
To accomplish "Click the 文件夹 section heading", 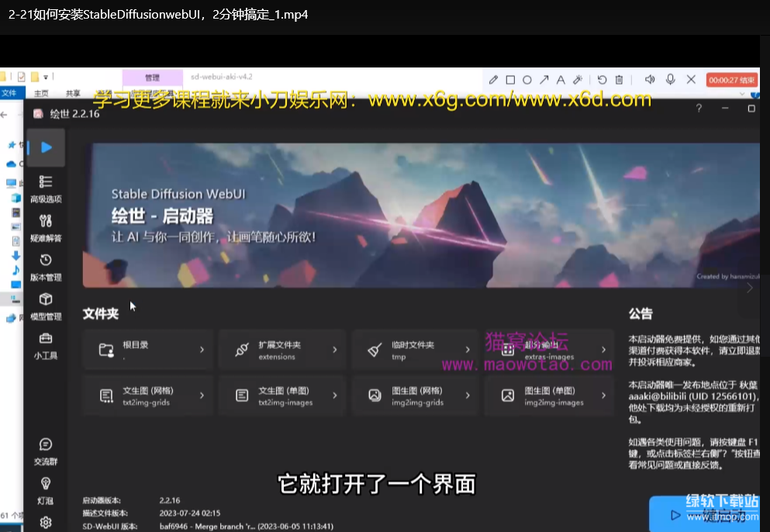I will pyautogui.click(x=101, y=313).
